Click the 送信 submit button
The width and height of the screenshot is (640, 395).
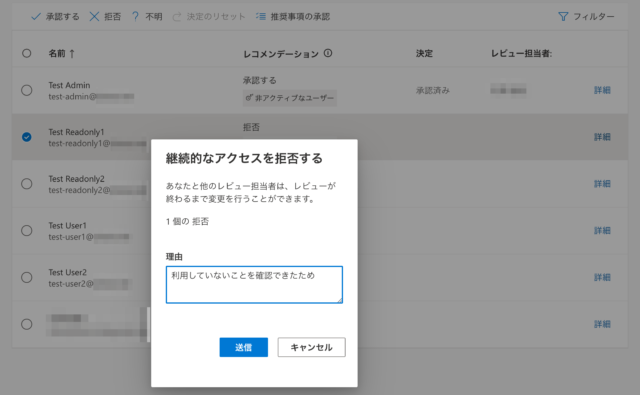pyautogui.click(x=244, y=347)
